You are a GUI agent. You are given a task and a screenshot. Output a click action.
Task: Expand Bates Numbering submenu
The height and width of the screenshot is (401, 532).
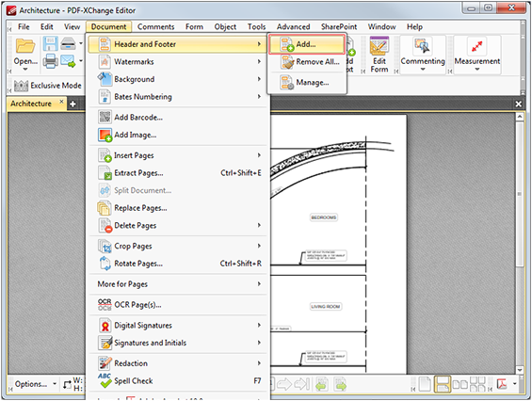[x=178, y=97]
